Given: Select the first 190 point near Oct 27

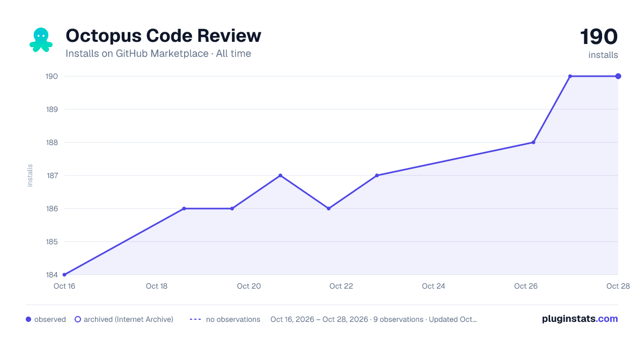Looking at the screenshot, I should (570, 76).
